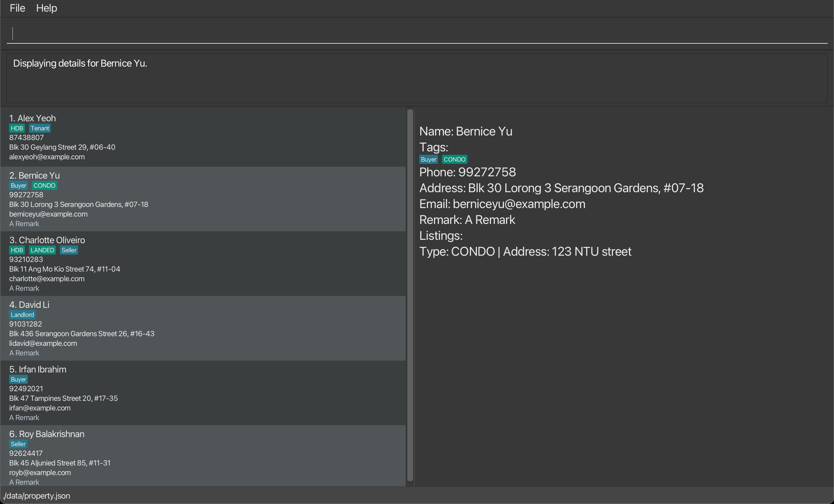The height and width of the screenshot is (504, 834).
Task: Click the person list vertical scrollbar
Action: click(x=410, y=294)
